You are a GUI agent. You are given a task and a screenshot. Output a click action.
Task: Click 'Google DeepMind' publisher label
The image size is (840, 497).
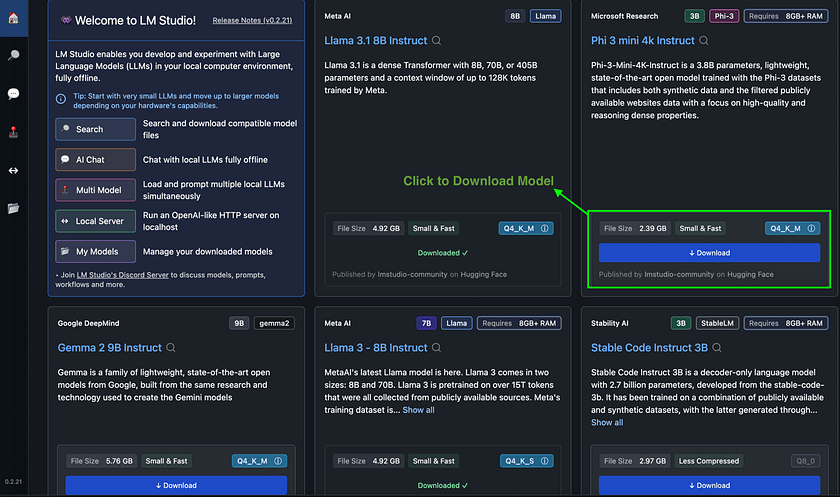tap(88, 323)
